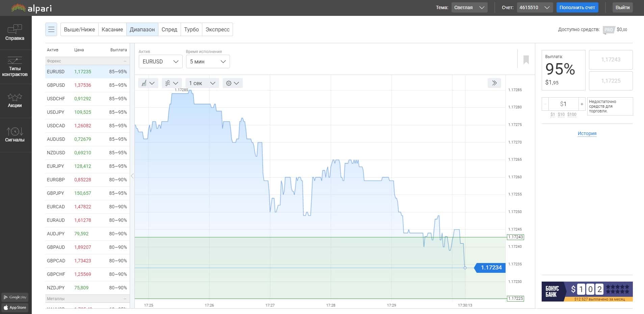The height and width of the screenshot is (314, 644).
Task: Switch to the Касание tab
Action: pyautogui.click(x=112, y=29)
